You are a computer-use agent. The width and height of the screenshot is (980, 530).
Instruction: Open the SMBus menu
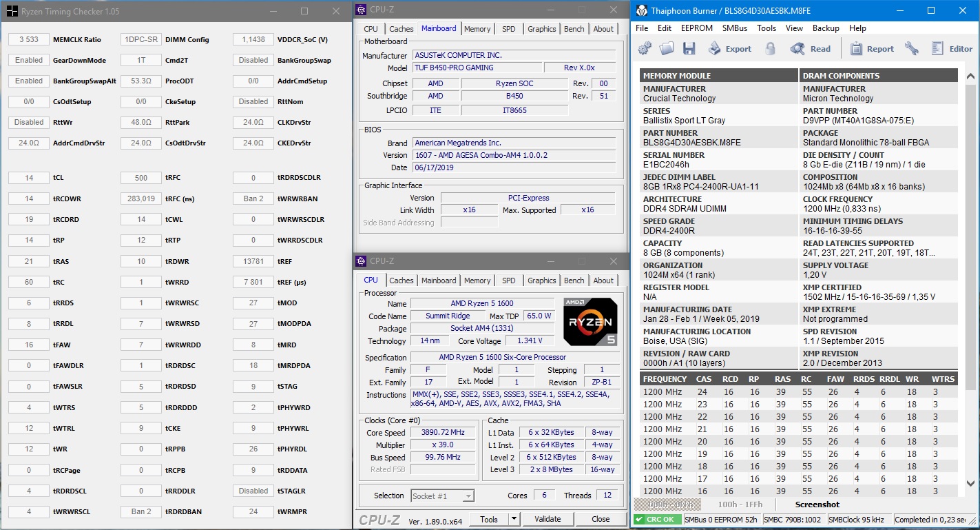pyautogui.click(x=735, y=28)
